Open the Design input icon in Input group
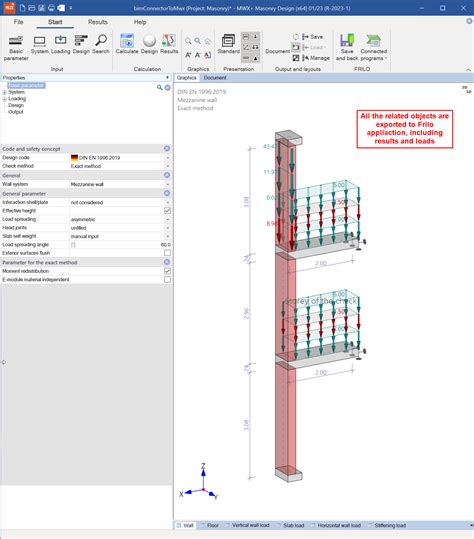Viewport: 474px width, 539px height. click(81, 45)
